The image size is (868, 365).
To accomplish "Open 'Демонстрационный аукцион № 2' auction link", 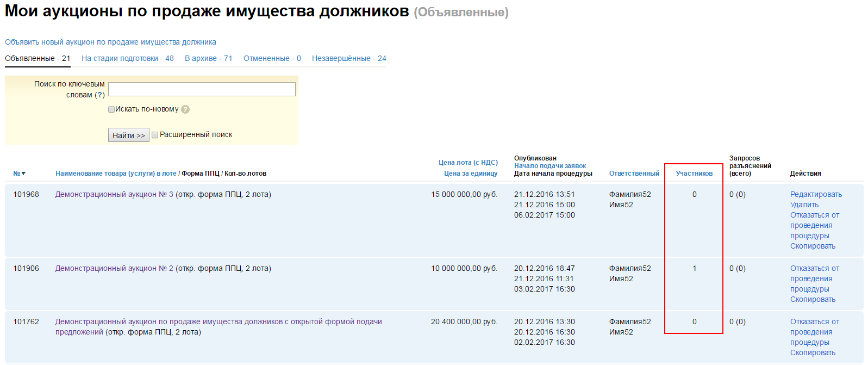I will coord(114,268).
